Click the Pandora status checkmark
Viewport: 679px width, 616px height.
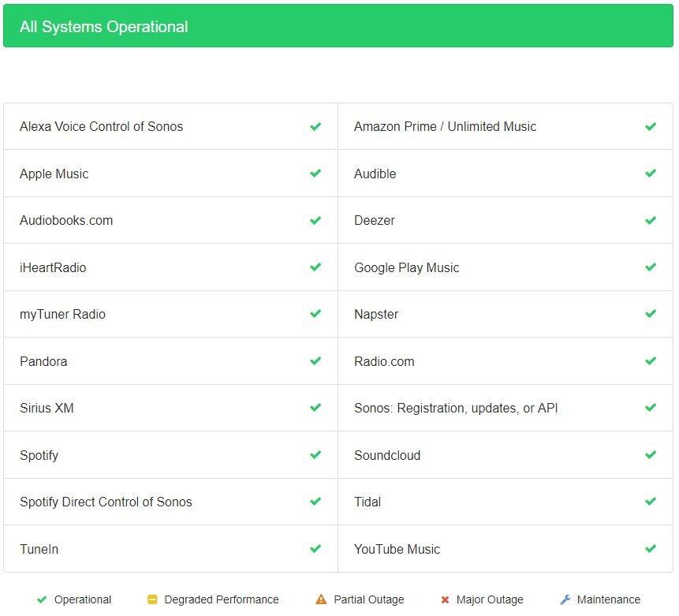coord(315,361)
